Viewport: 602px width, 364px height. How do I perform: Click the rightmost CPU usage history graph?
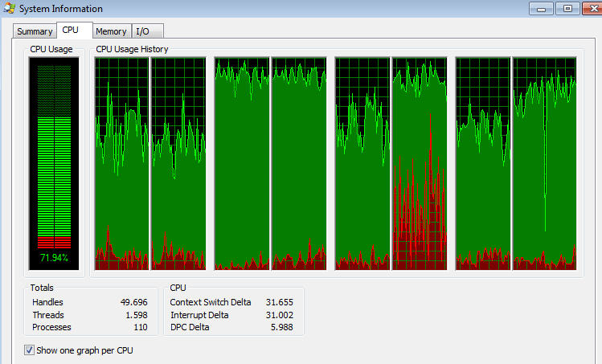click(544, 163)
